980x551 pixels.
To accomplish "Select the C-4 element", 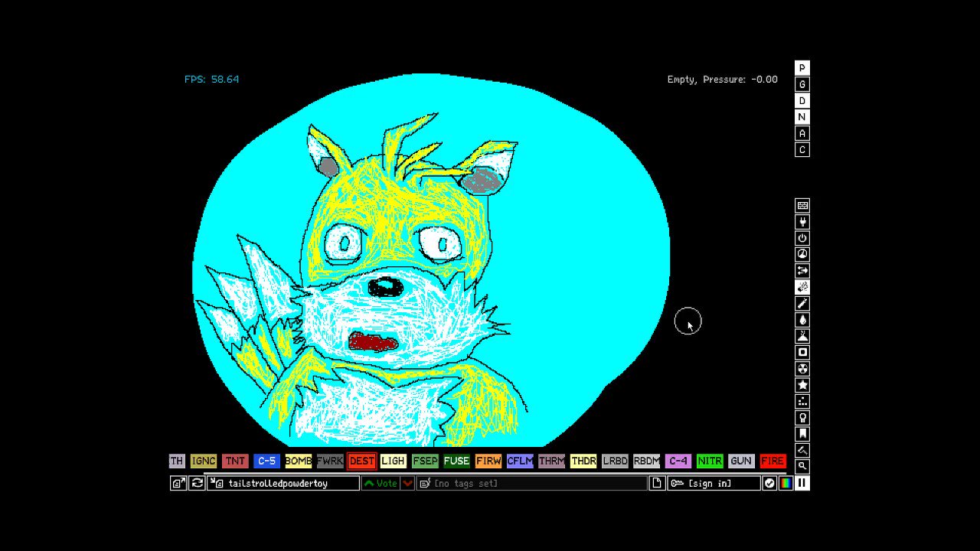I will coord(678,461).
